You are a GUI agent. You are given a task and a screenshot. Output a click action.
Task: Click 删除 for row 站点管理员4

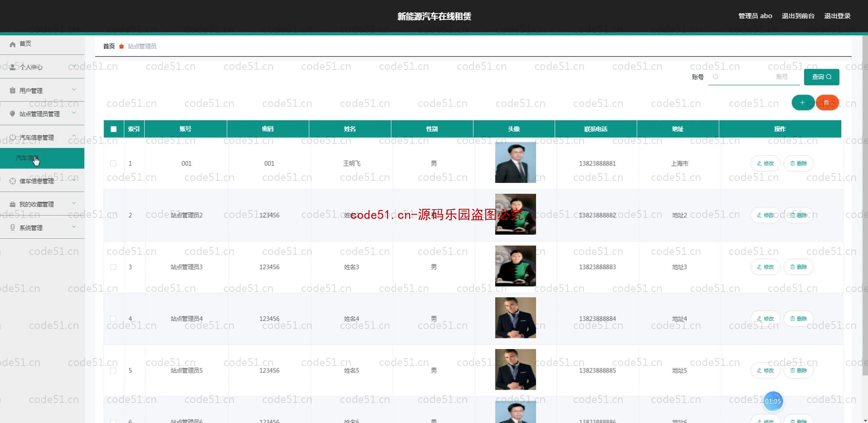[798, 319]
